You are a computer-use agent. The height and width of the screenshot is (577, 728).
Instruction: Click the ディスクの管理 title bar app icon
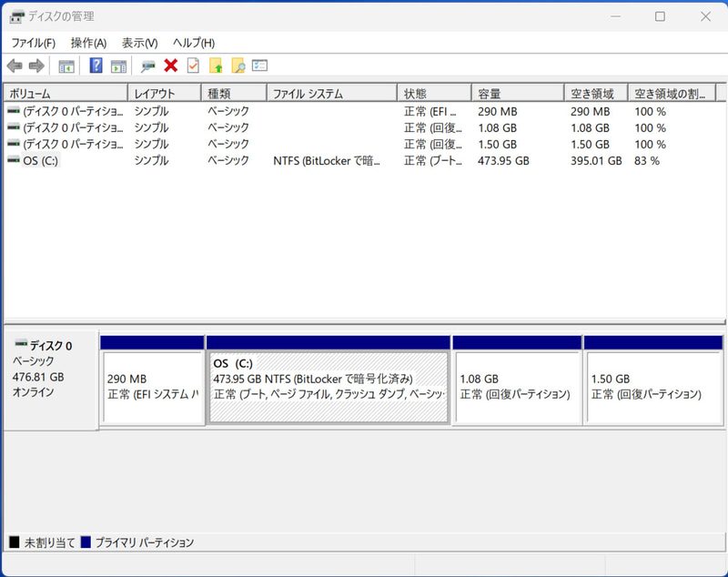tap(16, 17)
